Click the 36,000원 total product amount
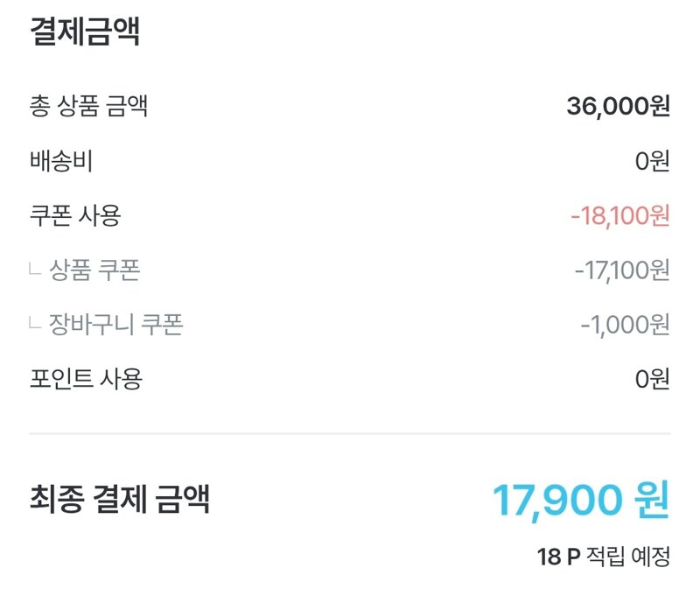 coord(619,106)
